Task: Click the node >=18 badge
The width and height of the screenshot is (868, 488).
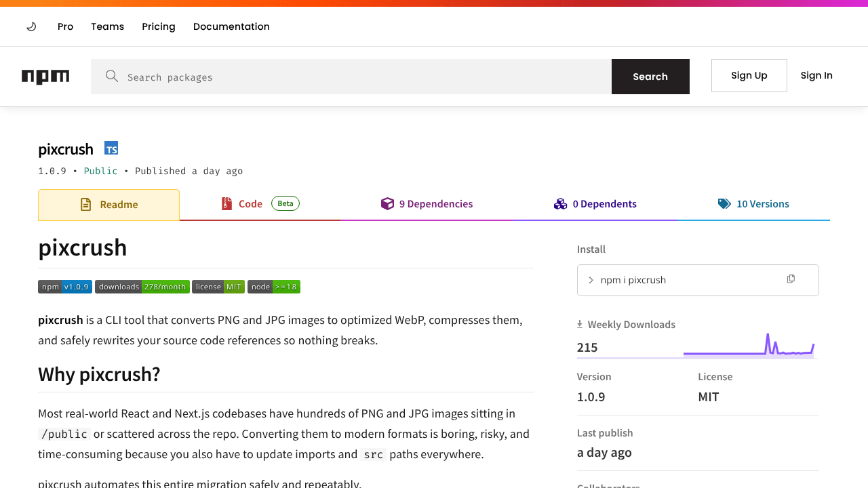Action: [x=274, y=287]
